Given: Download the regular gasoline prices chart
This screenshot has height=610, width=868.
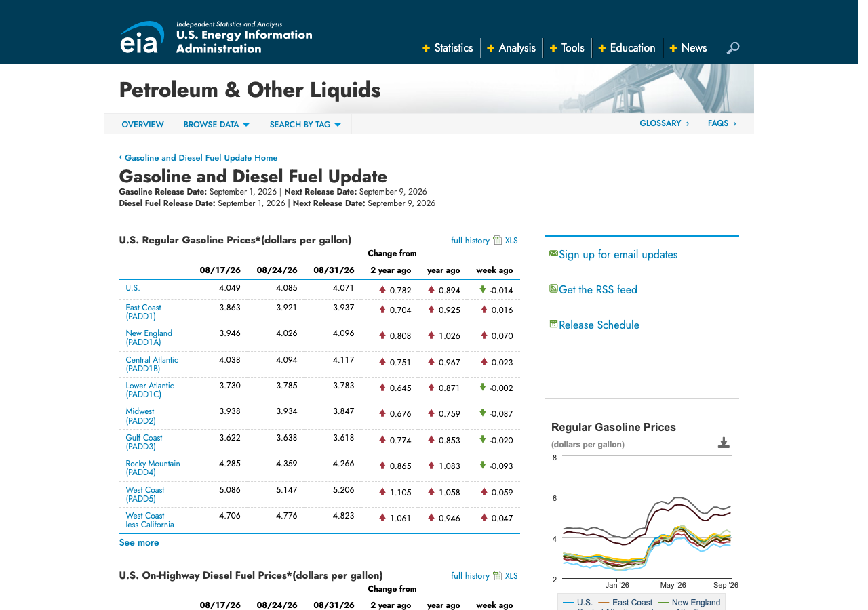Looking at the screenshot, I should pos(724,443).
